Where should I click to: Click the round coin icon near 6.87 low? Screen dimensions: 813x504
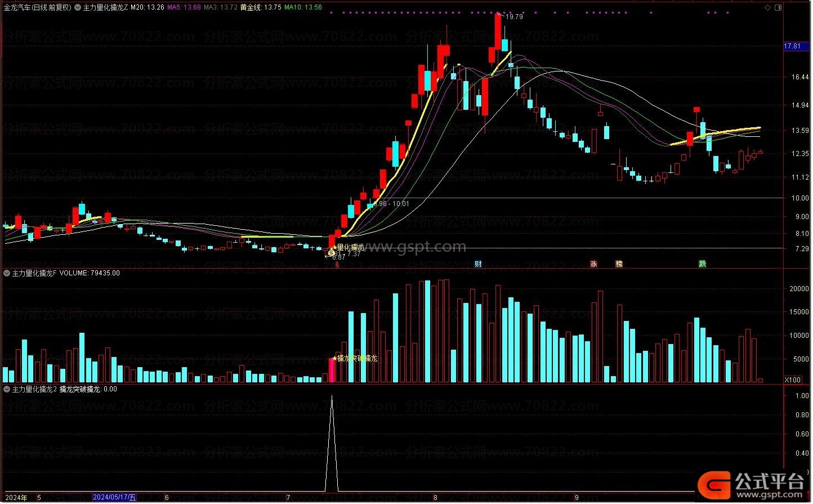(x=332, y=253)
